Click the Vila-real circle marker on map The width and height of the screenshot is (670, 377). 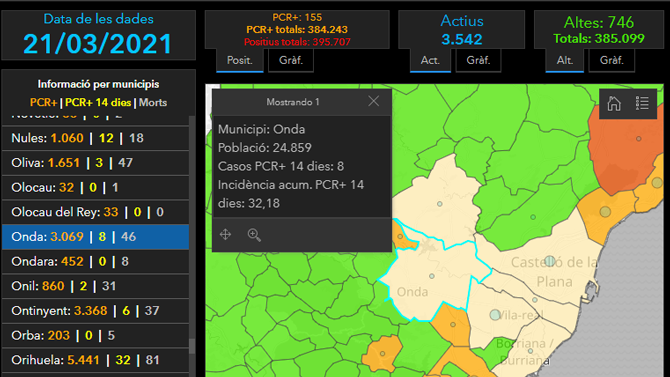[495, 315]
